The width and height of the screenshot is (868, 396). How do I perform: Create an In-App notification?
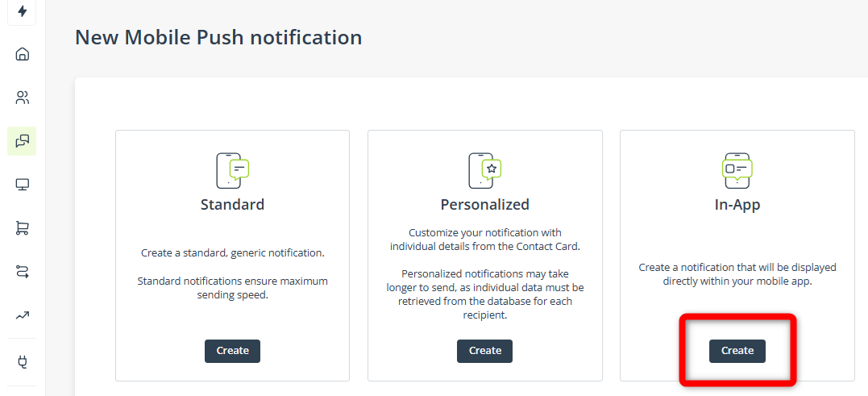coord(737,351)
